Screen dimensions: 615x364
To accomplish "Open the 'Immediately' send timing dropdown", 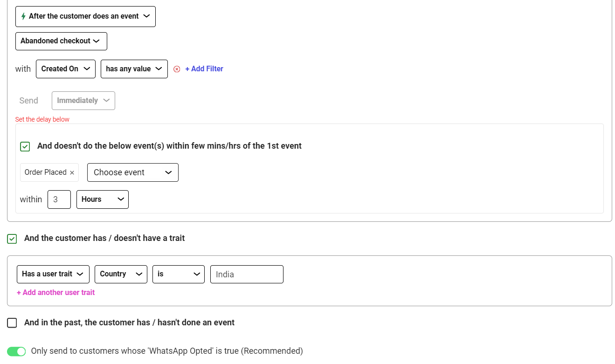I will 83,100.
